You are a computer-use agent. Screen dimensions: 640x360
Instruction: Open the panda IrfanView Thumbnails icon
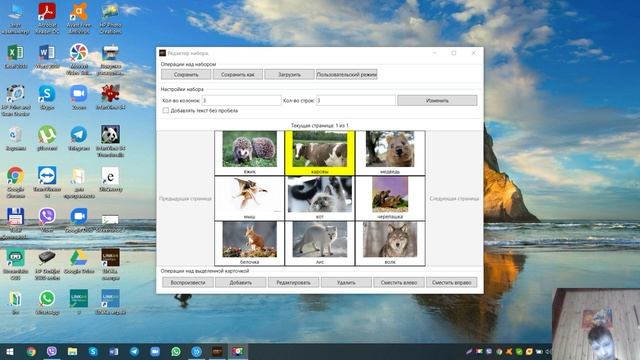(x=110, y=141)
